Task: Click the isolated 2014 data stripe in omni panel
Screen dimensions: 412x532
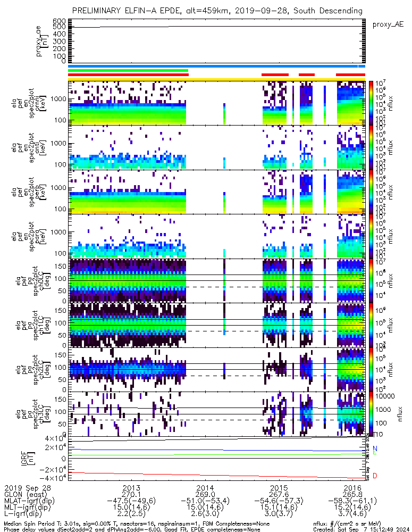Action: pyautogui.click(x=224, y=114)
